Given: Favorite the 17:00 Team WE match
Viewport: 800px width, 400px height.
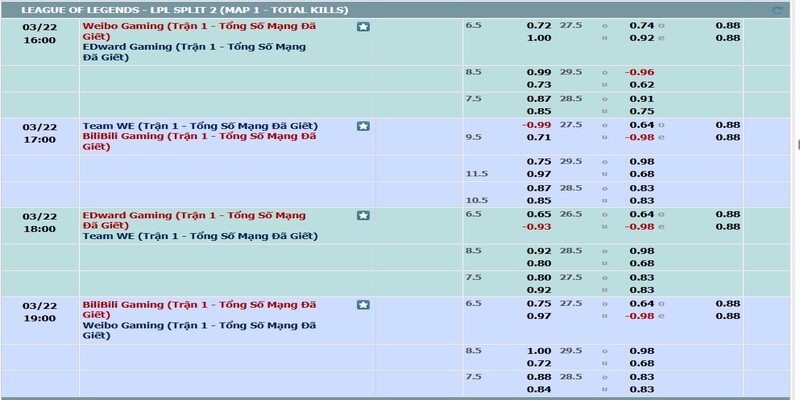Looking at the screenshot, I should [363, 126].
